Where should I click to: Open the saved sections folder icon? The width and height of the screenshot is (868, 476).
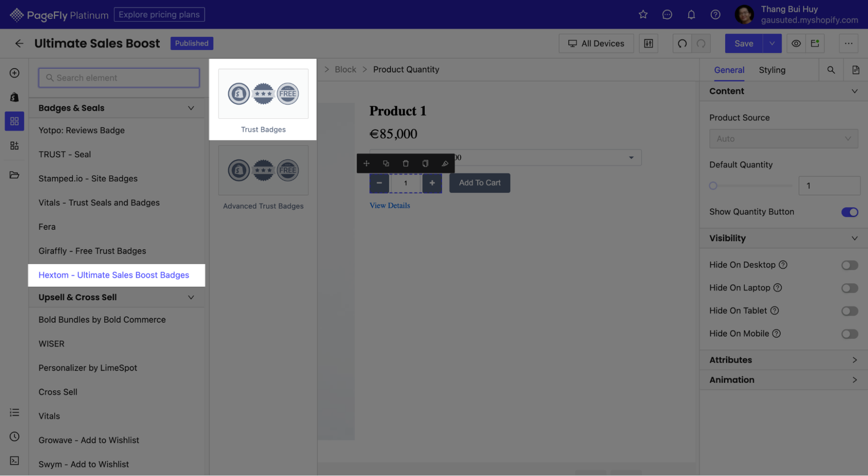click(x=14, y=175)
